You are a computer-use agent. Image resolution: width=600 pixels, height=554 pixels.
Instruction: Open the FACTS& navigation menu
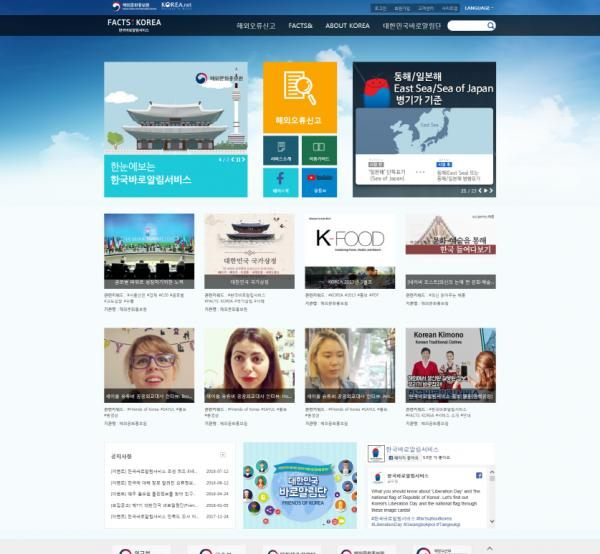click(301, 26)
